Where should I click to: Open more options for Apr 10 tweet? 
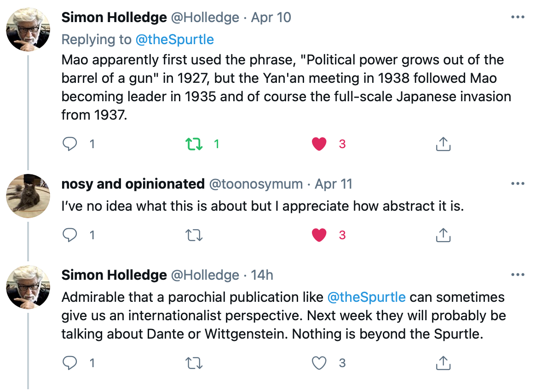(x=518, y=17)
